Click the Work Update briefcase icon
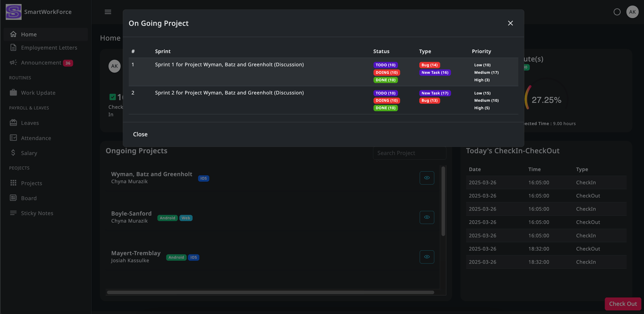The image size is (644, 314). tap(13, 93)
